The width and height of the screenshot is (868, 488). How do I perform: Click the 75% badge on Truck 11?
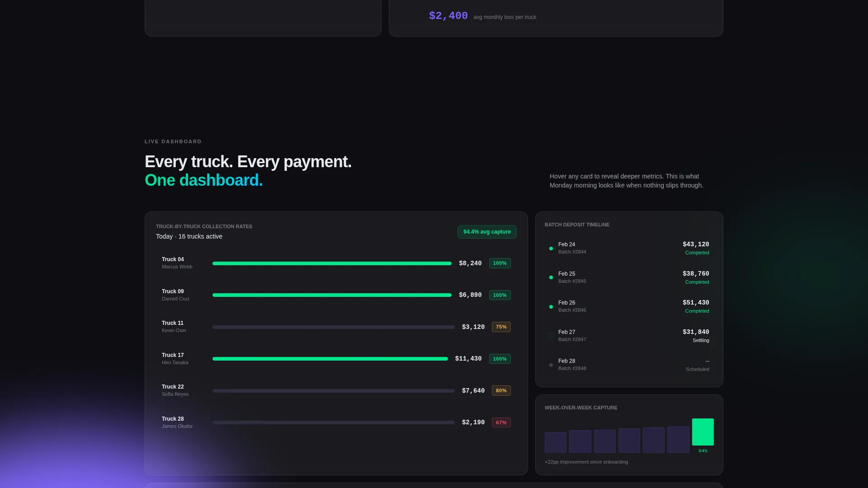501,327
